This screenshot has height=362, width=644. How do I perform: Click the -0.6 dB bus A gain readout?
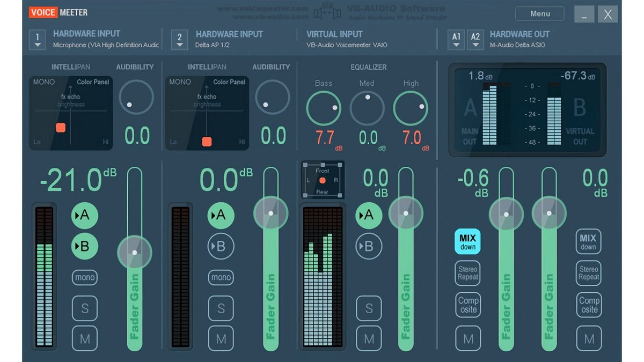click(473, 183)
